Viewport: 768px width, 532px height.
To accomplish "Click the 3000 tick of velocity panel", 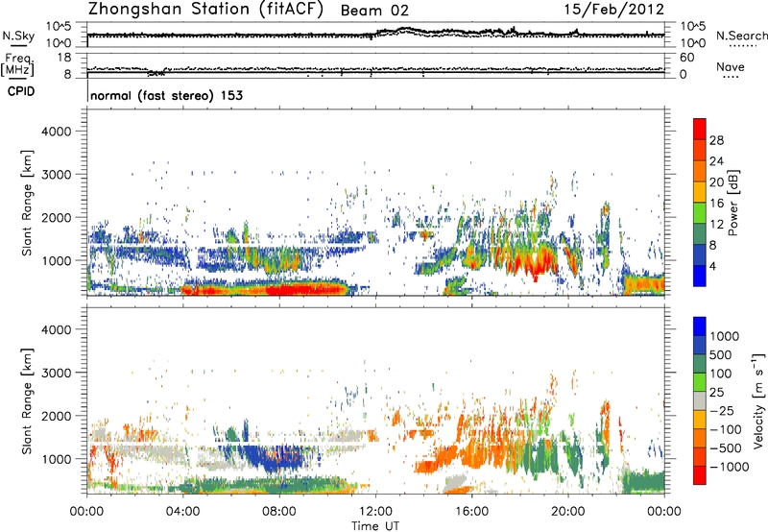I will pyautogui.click(x=57, y=373).
